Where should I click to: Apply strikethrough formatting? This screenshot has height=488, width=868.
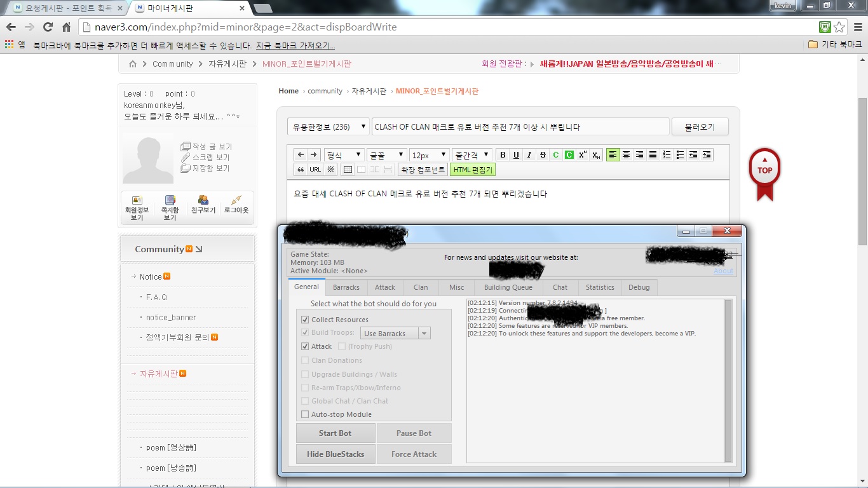tap(543, 155)
